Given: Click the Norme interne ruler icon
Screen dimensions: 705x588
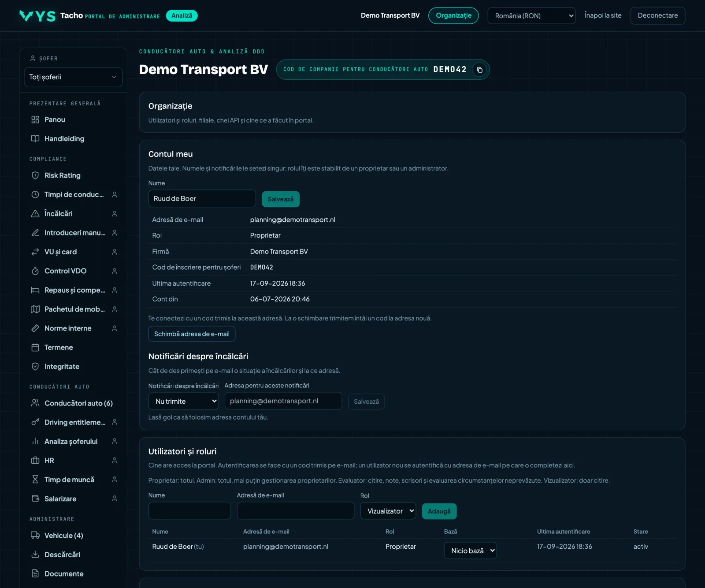Looking at the screenshot, I should [x=35, y=328].
